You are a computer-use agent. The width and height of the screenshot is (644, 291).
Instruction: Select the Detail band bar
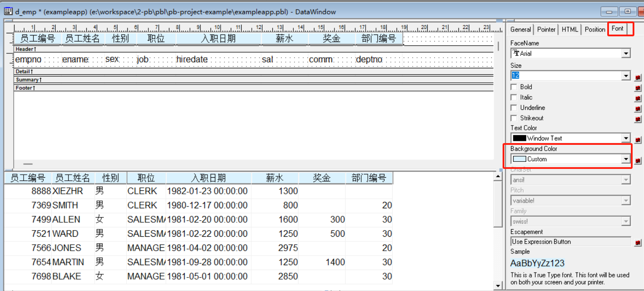click(x=254, y=71)
